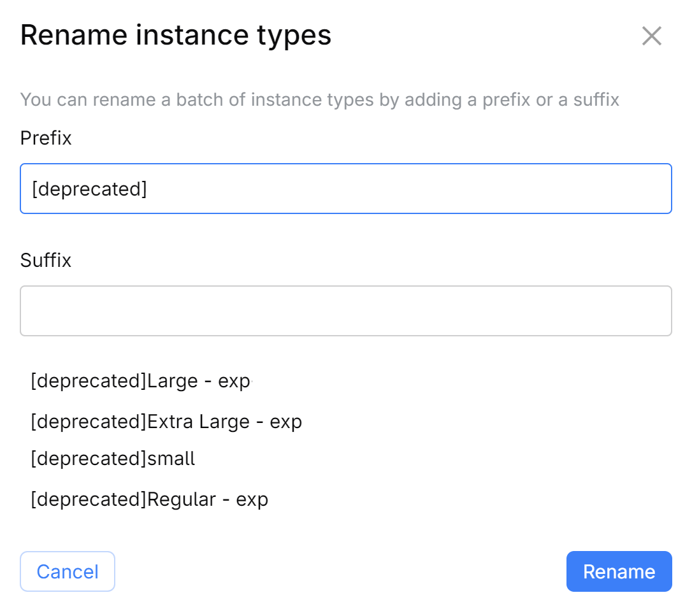Click the batch rename description text
This screenshot has height=616, width=692.
coord(320,99)
